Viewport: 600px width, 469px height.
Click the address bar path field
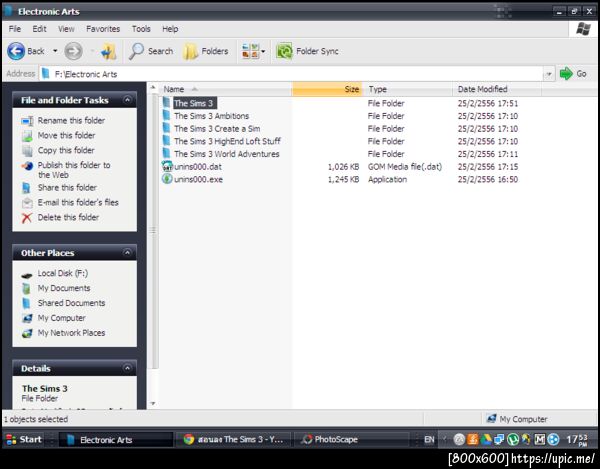click(291, 74)
